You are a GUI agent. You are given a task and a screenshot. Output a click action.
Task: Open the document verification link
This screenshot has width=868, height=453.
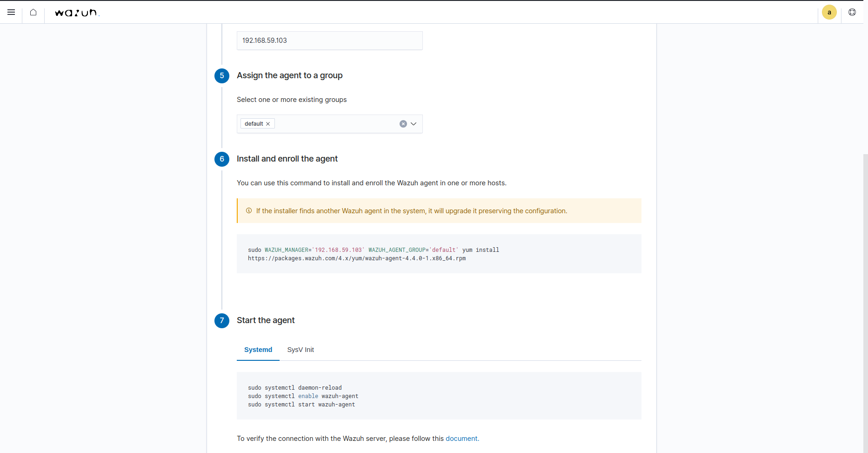click(x=462, y=438)
